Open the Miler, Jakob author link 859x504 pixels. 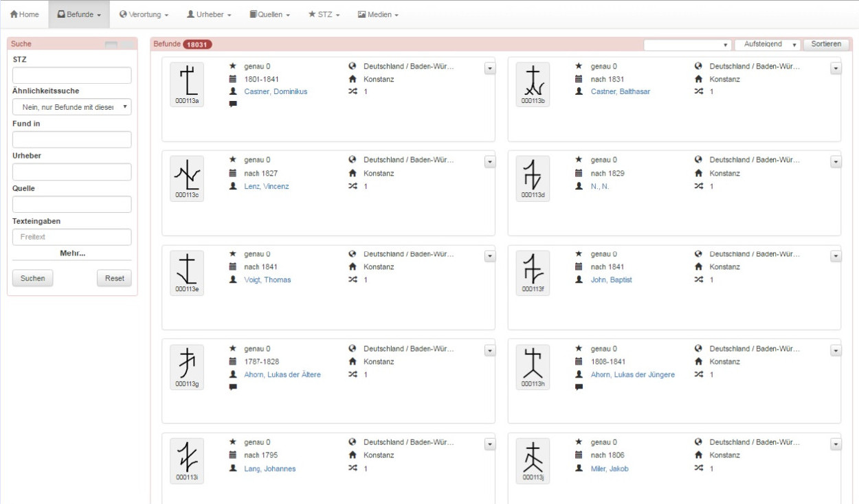tap(609, 469)
